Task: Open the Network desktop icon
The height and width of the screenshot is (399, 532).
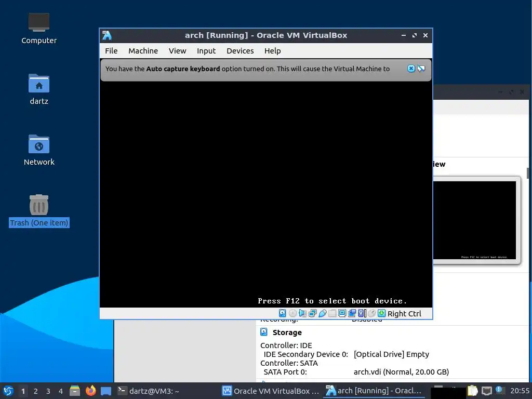Action: click(x=38, y=150)
